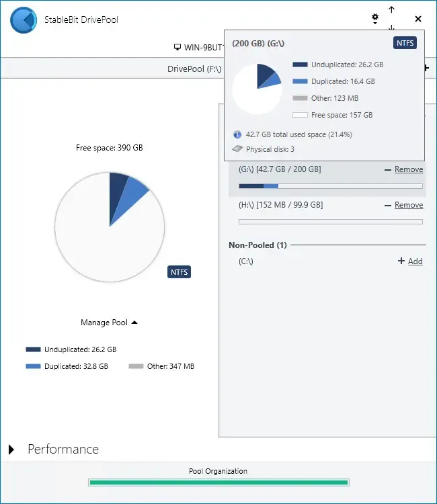Click the Free space: 390 GB label
Image resolution: width=437 pixels, height=504 pixels.
coord(110,148)
